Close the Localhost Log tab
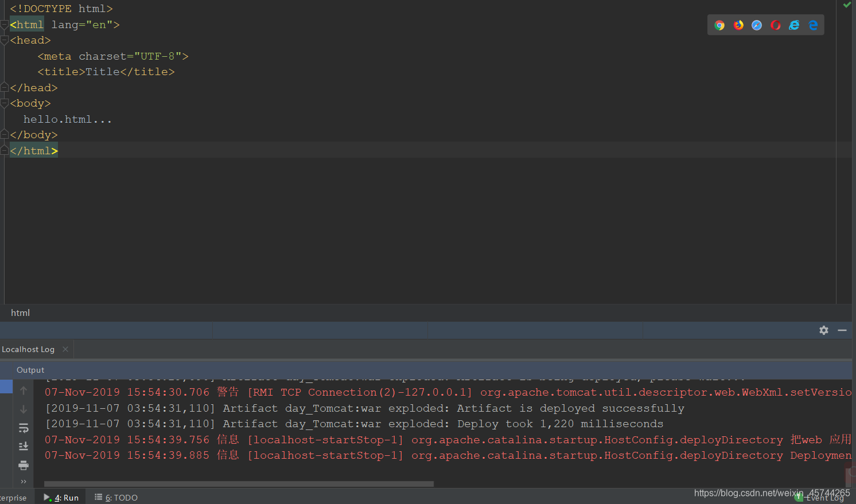Viewport: 856px width, 504px height. click(65, 349)
